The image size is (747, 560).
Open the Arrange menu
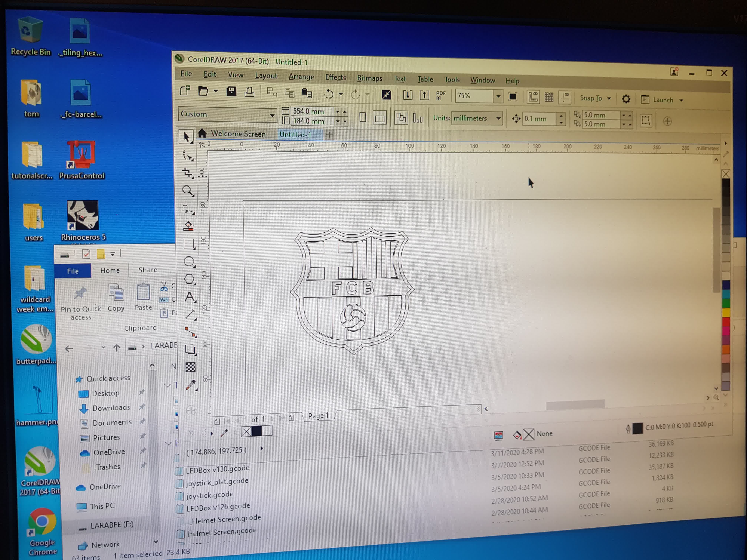(301, 77)
